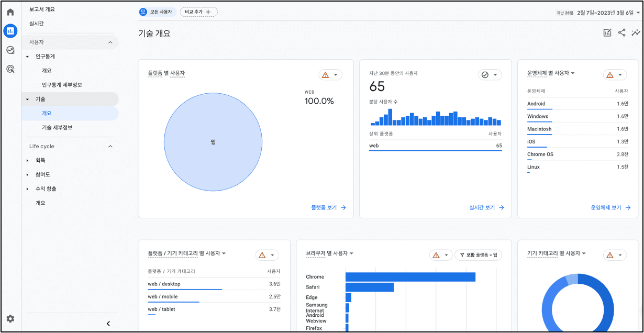
Task: Click the warning triangle on 플랫폼 별 사용자 card
Action: pyautogui.click(x=325, y=75)
